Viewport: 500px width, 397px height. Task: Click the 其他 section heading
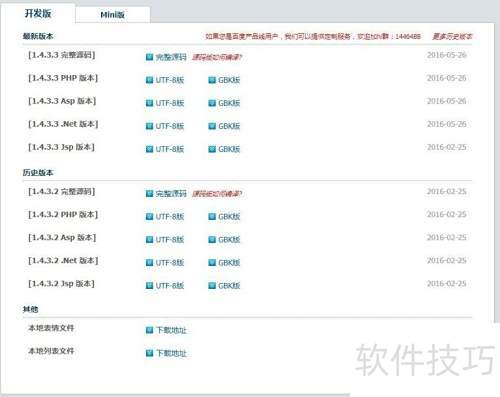(x=30, y=309)
